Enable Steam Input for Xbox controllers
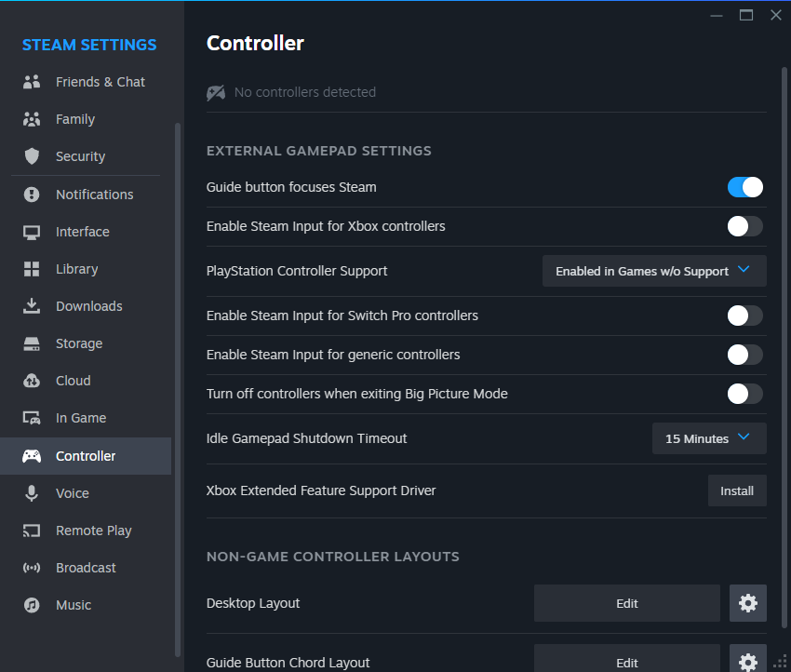The image size is (791, 672). click(x=744, y=226)
